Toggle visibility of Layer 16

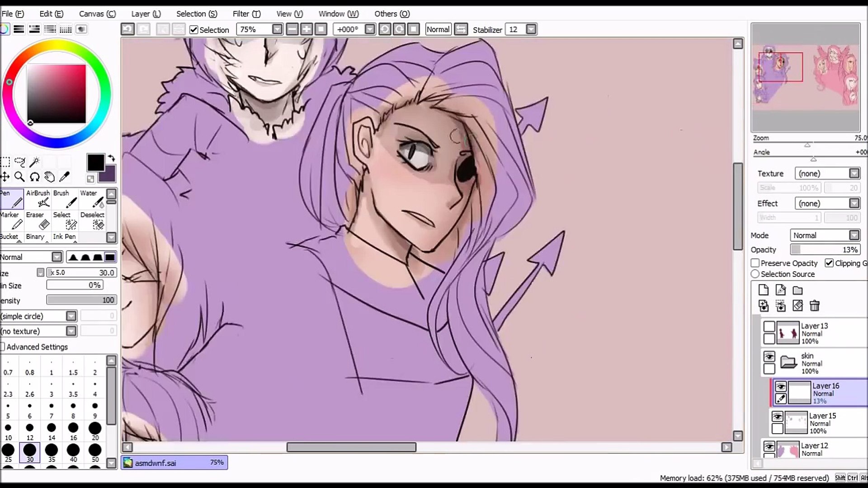781,387
